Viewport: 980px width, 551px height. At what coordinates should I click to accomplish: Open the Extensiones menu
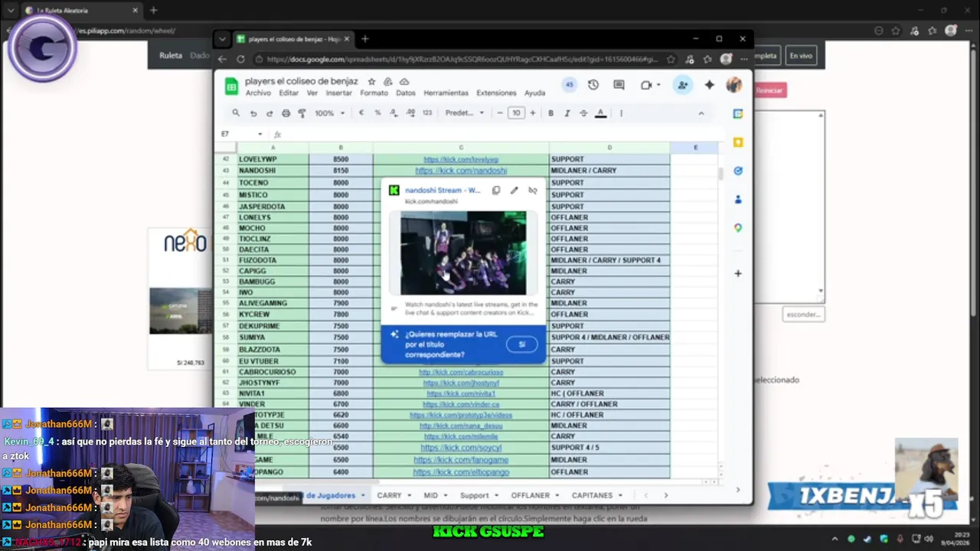tap(496, 93)
